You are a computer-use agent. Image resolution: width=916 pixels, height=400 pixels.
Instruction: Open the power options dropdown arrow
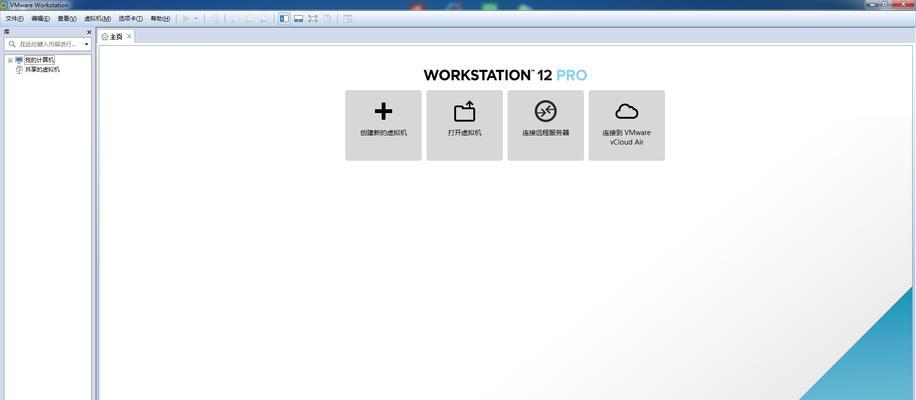point(196,19)
